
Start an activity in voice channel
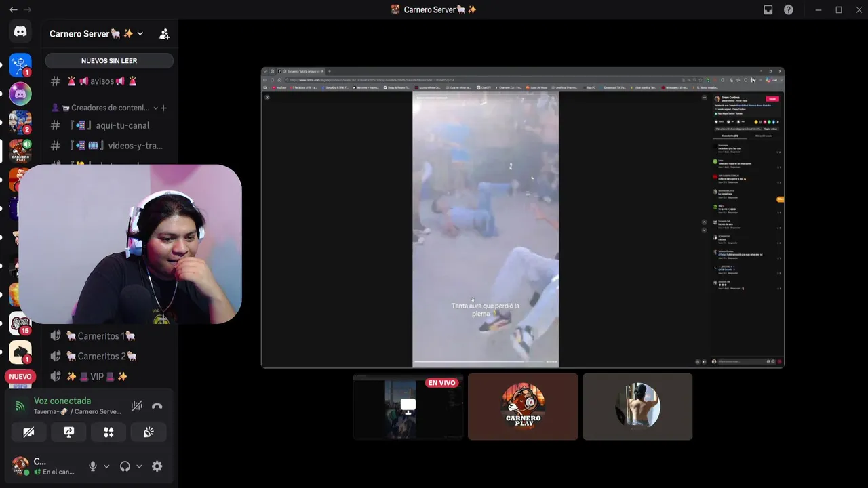pos(108,432)
